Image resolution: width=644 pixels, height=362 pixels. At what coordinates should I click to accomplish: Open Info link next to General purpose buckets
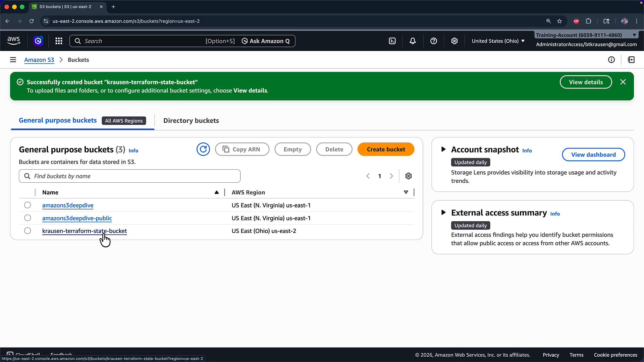click(x=133, y=150)
